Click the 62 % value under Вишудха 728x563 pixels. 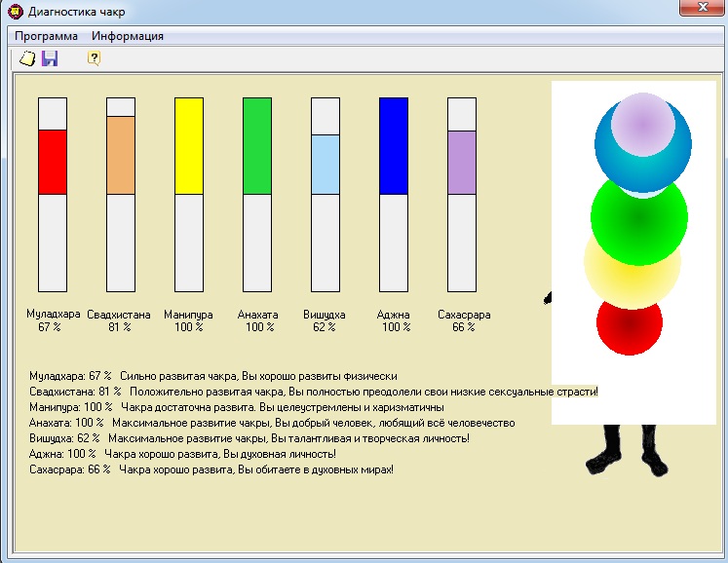pos(325,327)
